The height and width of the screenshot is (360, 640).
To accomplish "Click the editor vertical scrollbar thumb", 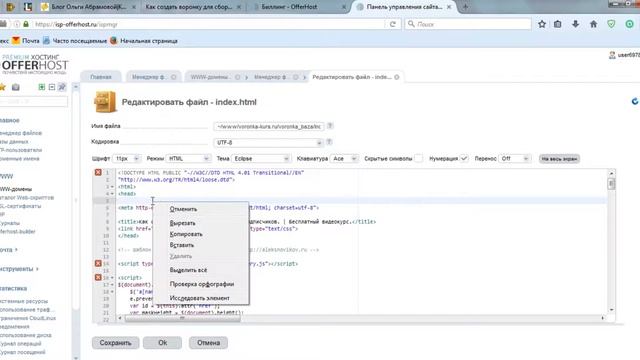I will 611,184.
